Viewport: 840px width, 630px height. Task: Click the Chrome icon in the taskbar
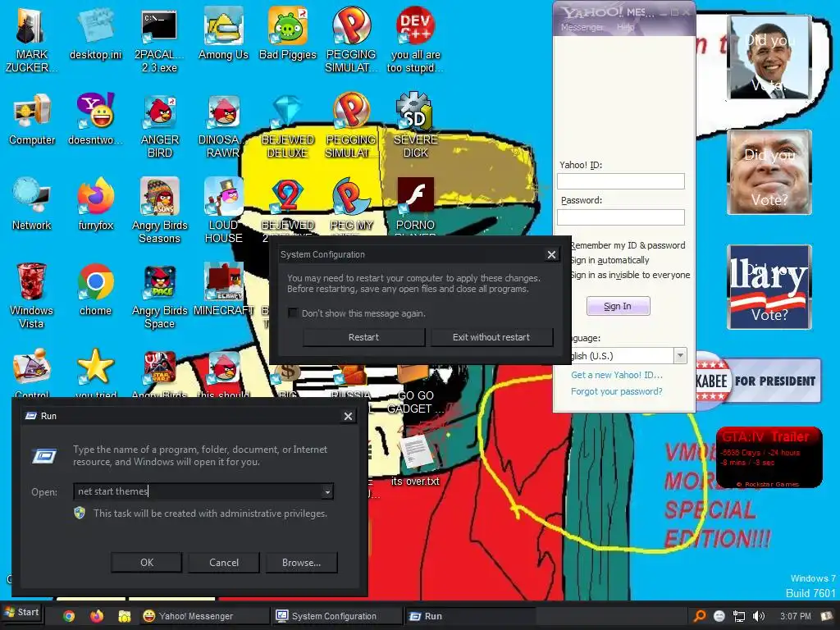[x=69, y=616]
